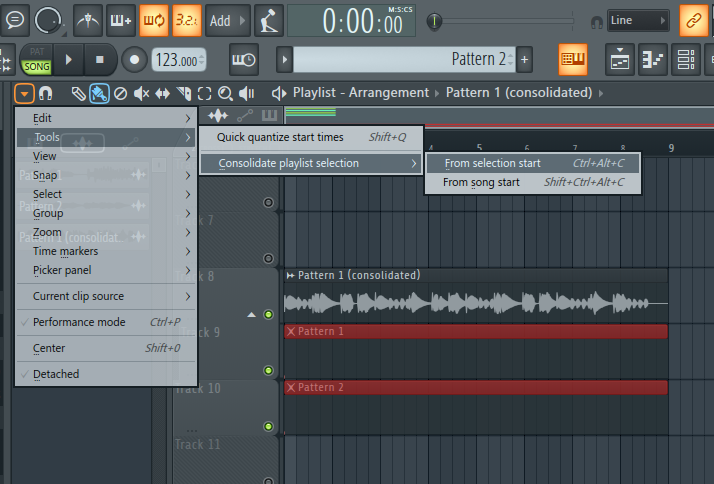This screenshot has height=484, width=714.
Task: Toggle loop recording icon
Action: click(x=154, y=20)
